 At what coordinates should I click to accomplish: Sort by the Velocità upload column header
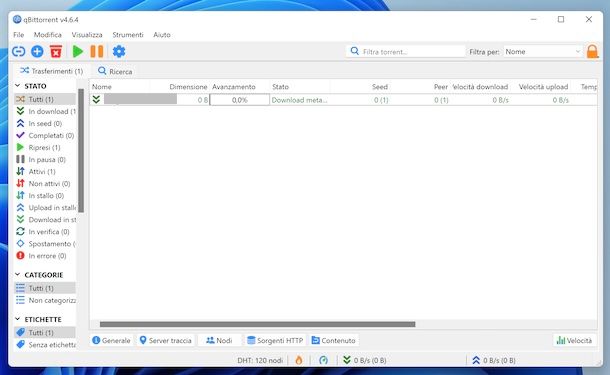[543, 87]
